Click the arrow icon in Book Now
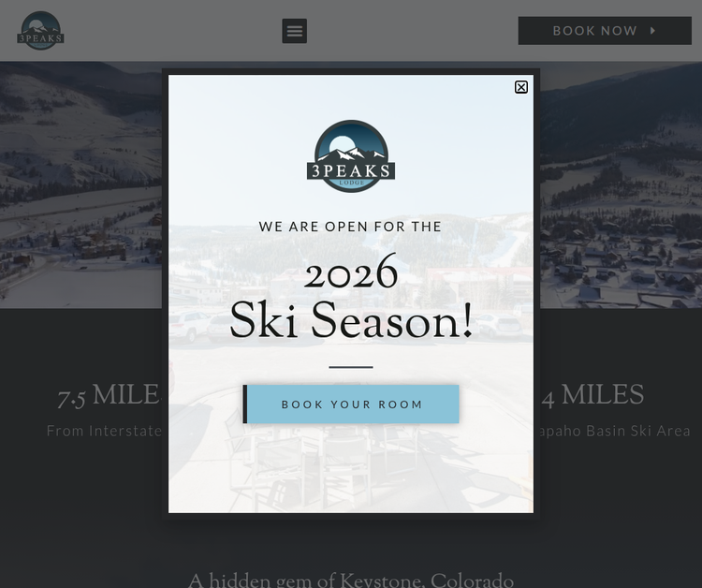The image size is (702, 588). point(653,31)
